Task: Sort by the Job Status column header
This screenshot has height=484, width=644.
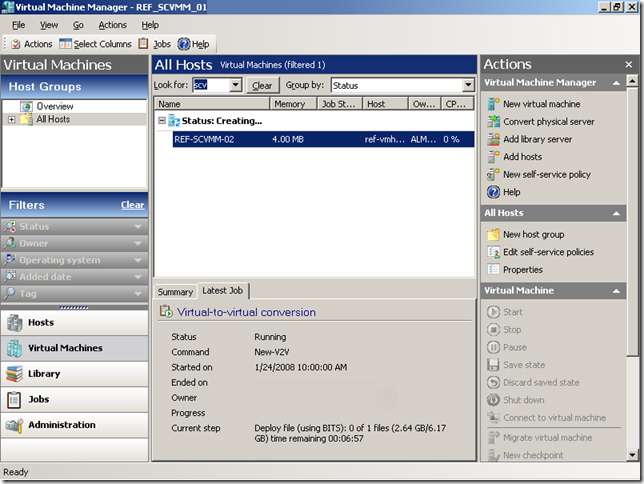Action: point(340,104)
